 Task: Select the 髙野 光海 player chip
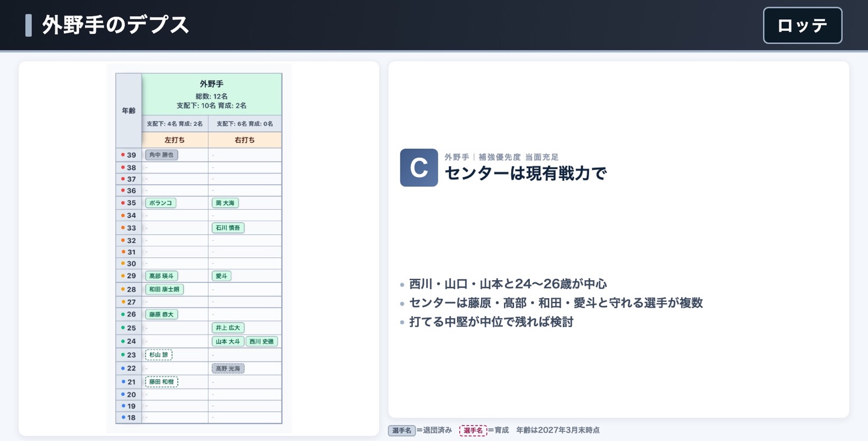(228, 368)
